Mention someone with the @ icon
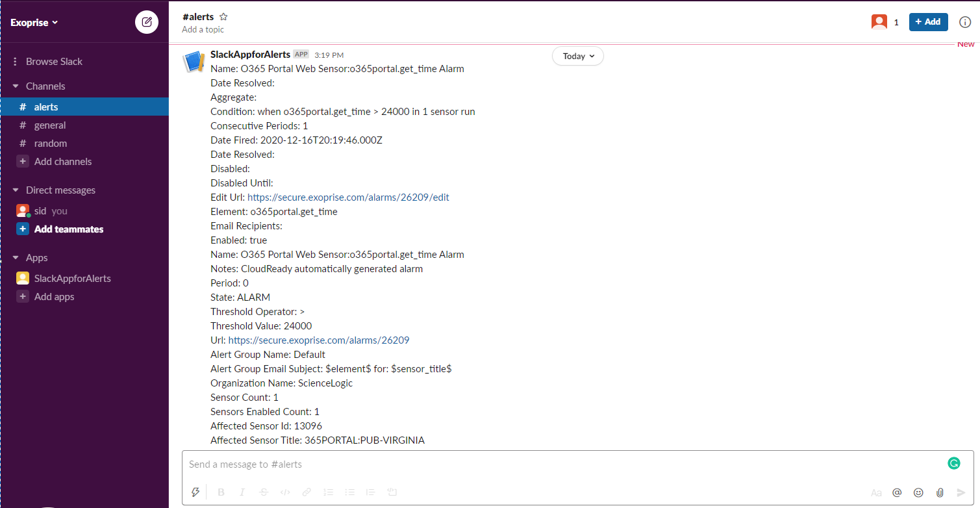This screenshot has height=508, width=980. click(x=897, y=492)
